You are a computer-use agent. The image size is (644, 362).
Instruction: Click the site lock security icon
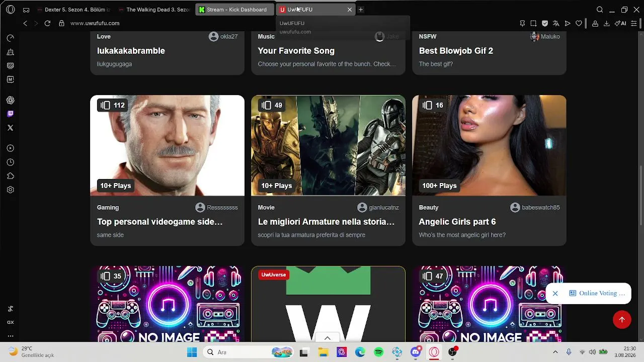coord(61,23)
